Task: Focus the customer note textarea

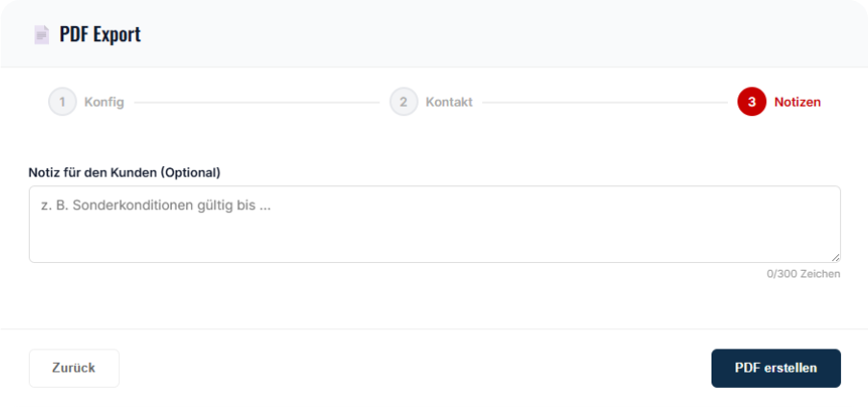Action: [434, 235]
